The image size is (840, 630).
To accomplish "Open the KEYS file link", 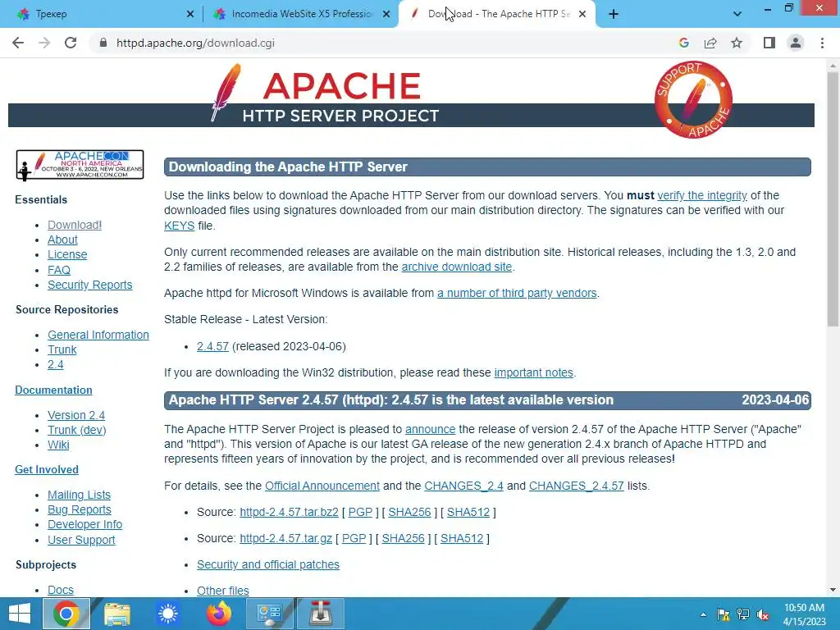I will [179, 226].
